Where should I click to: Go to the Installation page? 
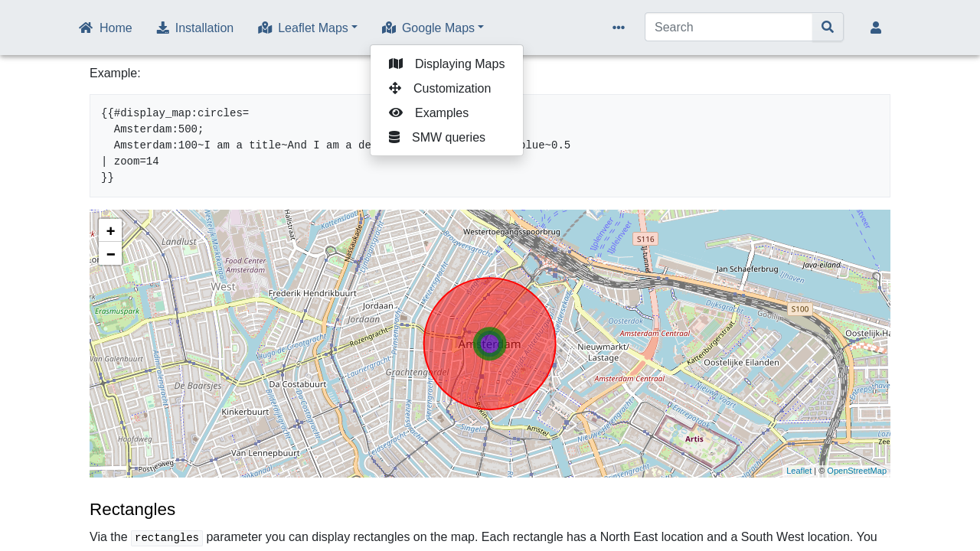pos(195,28)
